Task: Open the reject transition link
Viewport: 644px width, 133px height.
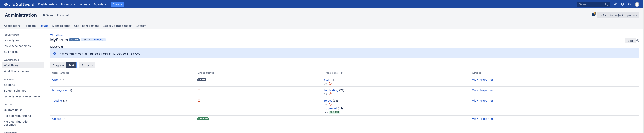Action: click(328, 101)
